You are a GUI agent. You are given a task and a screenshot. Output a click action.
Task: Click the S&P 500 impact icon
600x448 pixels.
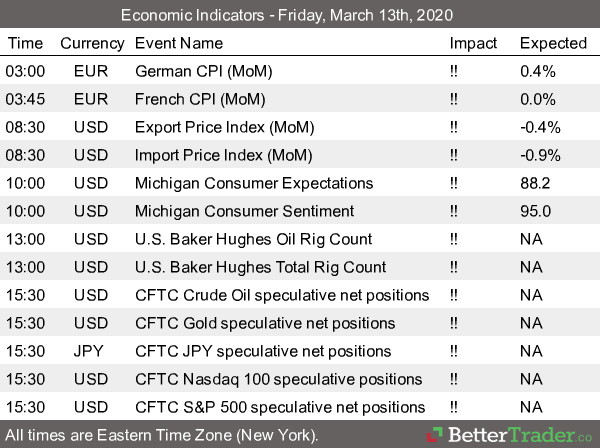coord(455,407)
